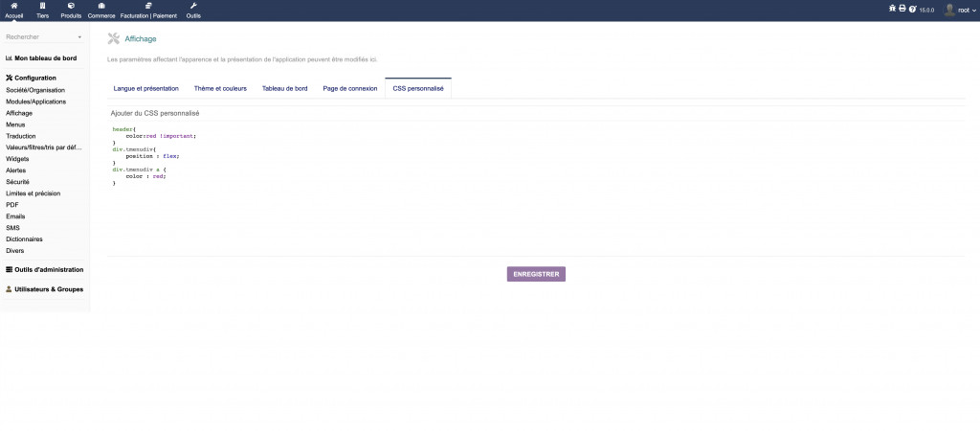Switch to Page de connexion tab

350,89
